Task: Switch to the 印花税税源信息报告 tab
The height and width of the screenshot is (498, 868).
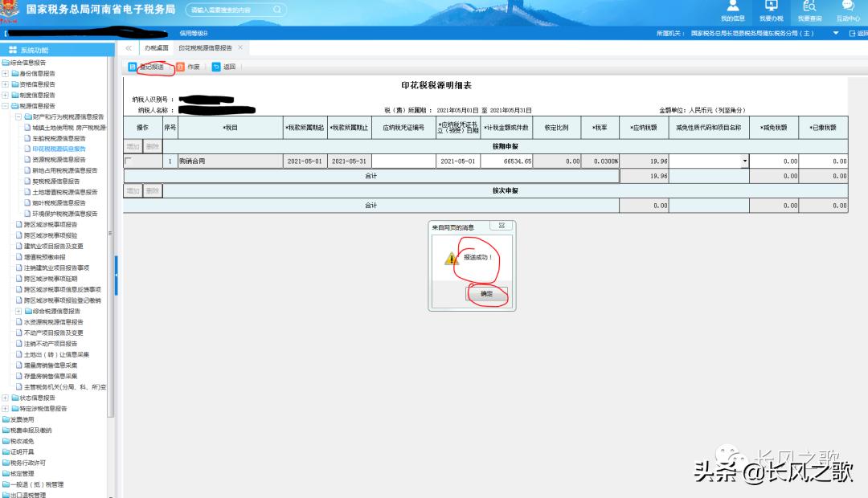Action: [x=205, y=48]
